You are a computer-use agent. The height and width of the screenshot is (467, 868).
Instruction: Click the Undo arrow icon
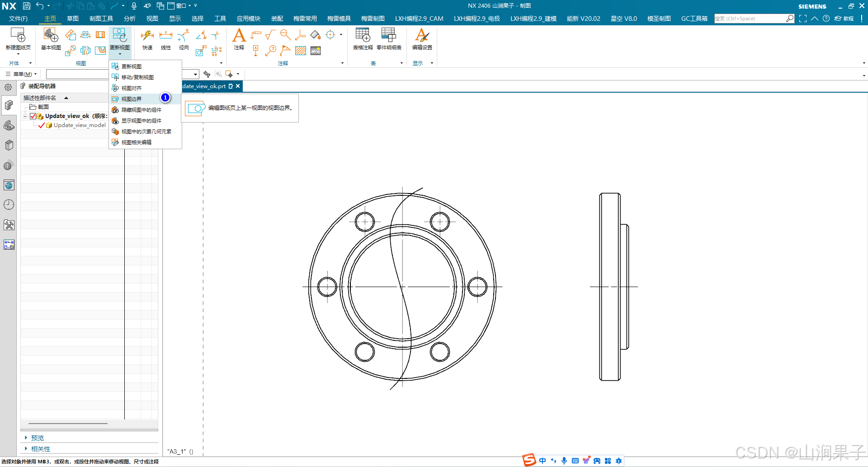click(40, 6)
